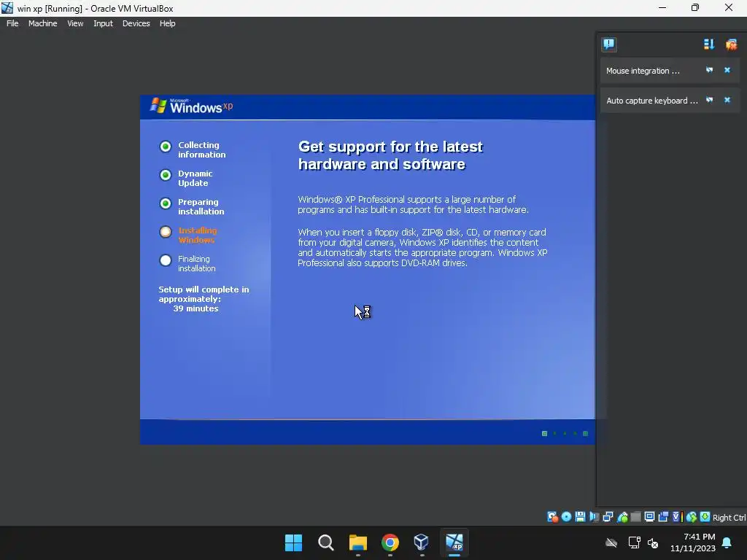Click the network adapters status icon
Image resolution: width=747 pixels, height=560 pixels.
[608, 517]
